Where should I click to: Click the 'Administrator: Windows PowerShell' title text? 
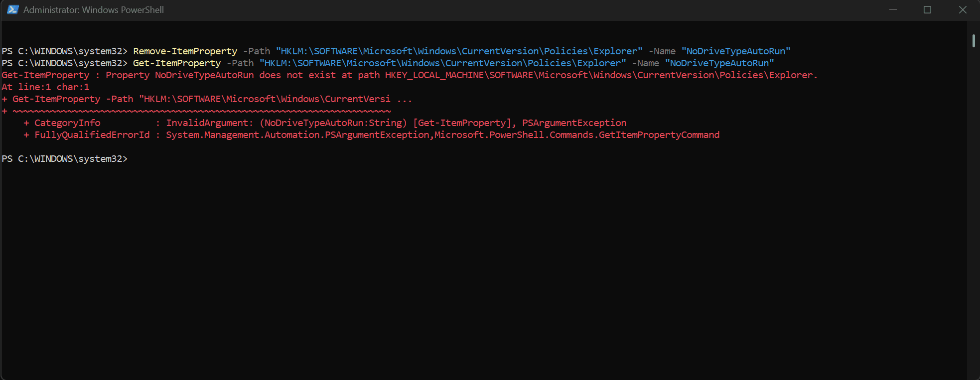click(x=94, y=10)
